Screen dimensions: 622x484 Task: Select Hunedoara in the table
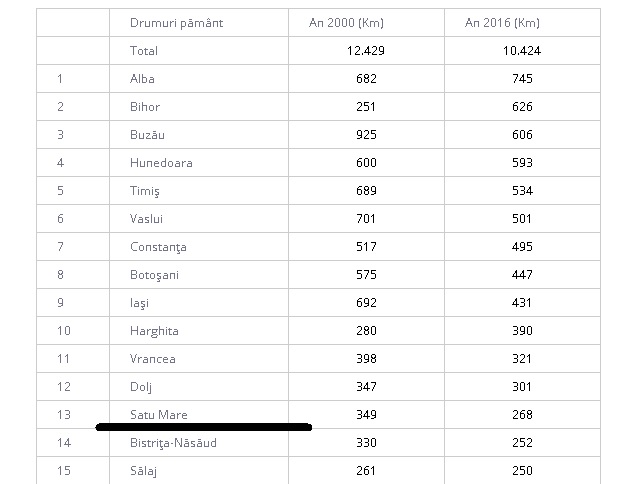click(x=160, y=162)
